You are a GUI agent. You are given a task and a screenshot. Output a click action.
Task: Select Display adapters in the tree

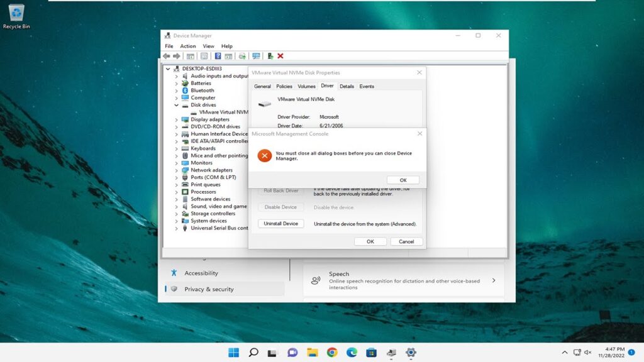[x=210, y=119]
